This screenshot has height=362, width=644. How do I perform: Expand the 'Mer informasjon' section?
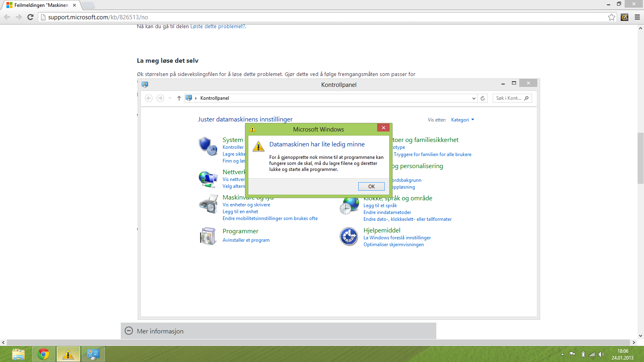pos(279,331)
